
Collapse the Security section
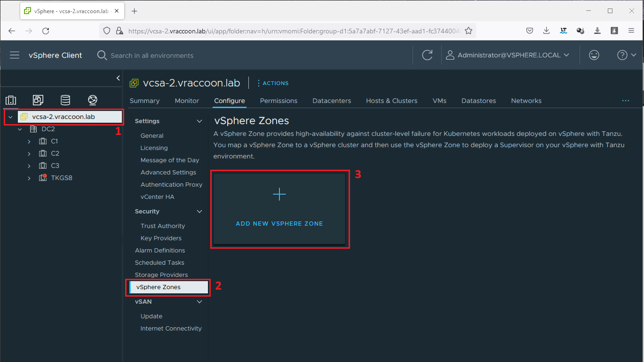point(199,211)
